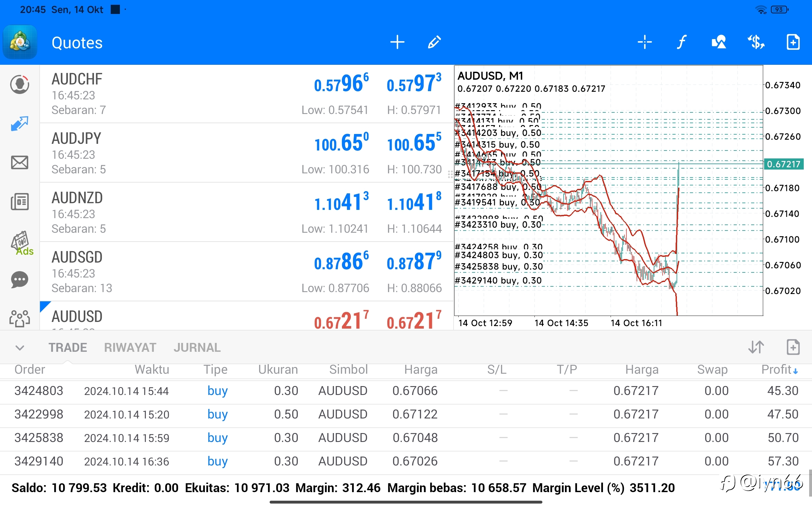The image size is (812, 508).
Task: Click the Simbol column header
Action: point(348,370)
